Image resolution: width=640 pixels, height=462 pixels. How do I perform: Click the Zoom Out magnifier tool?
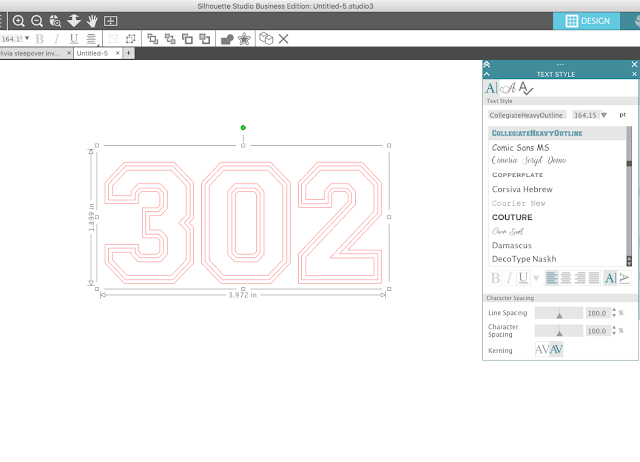click(37, 21)
